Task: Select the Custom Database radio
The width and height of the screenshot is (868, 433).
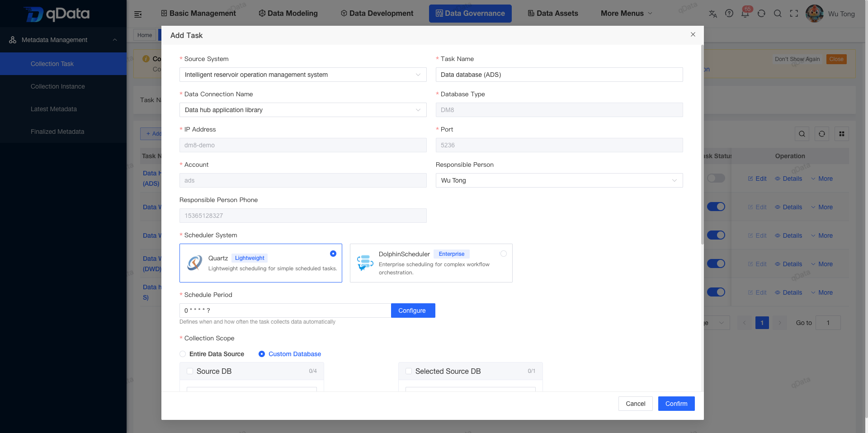Action: (262, 354)
